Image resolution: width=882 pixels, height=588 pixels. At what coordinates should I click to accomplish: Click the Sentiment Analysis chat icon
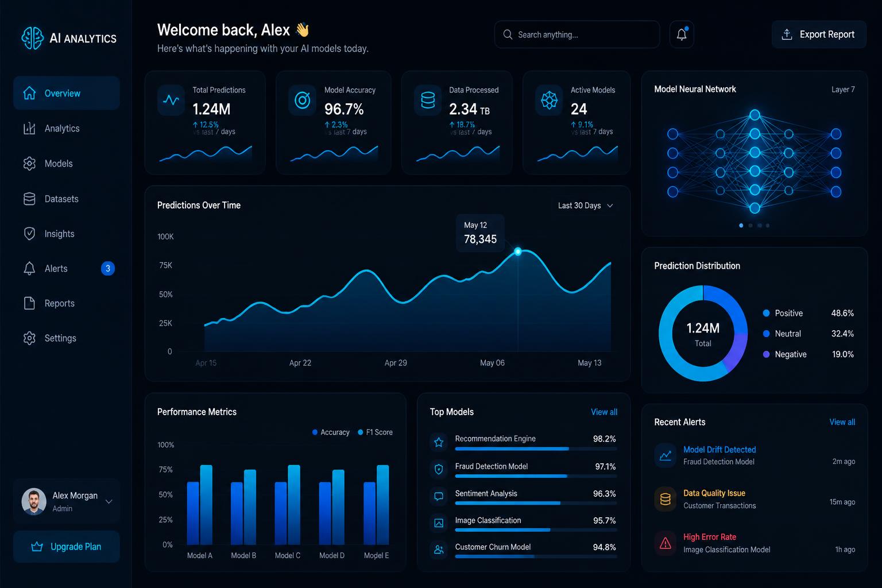[x=439, y=496]
